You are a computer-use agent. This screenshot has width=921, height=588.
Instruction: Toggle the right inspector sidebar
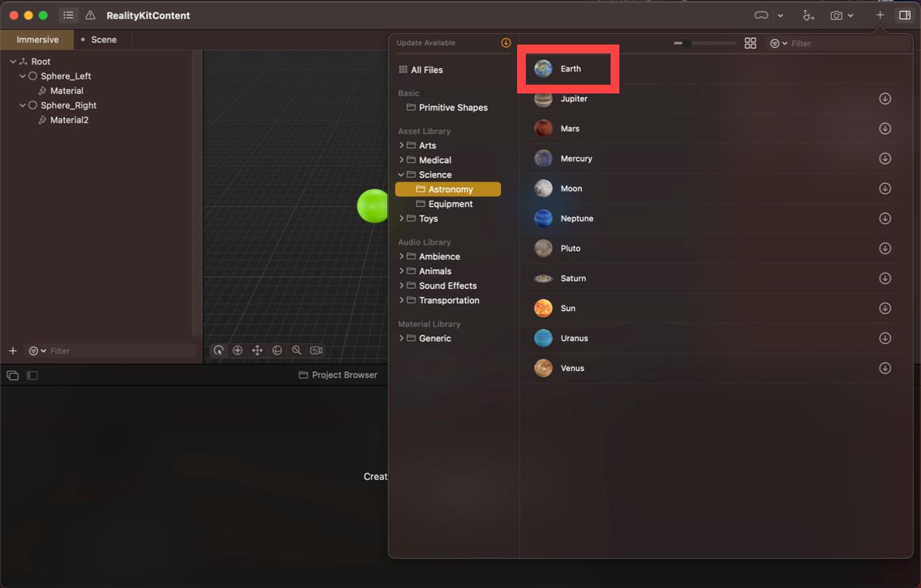[x=904, y=15]
